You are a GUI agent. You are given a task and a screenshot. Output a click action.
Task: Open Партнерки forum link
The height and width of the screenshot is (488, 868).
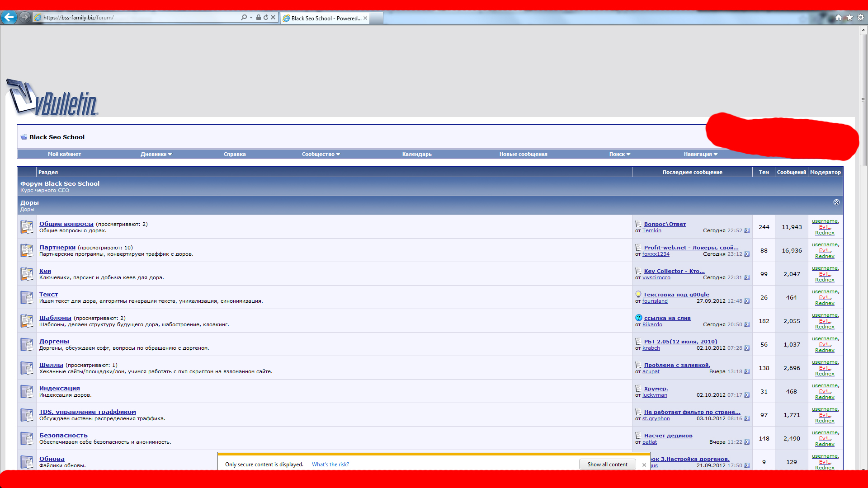[57, 247]
